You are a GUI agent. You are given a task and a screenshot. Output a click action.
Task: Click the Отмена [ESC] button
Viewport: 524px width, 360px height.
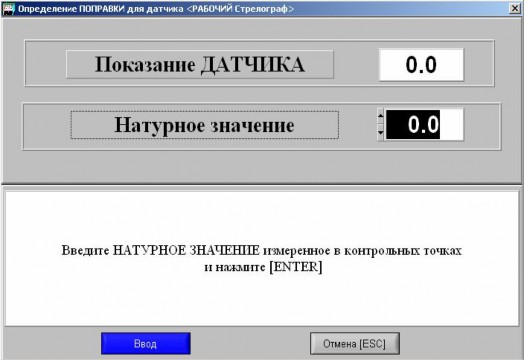pos(355,343)
